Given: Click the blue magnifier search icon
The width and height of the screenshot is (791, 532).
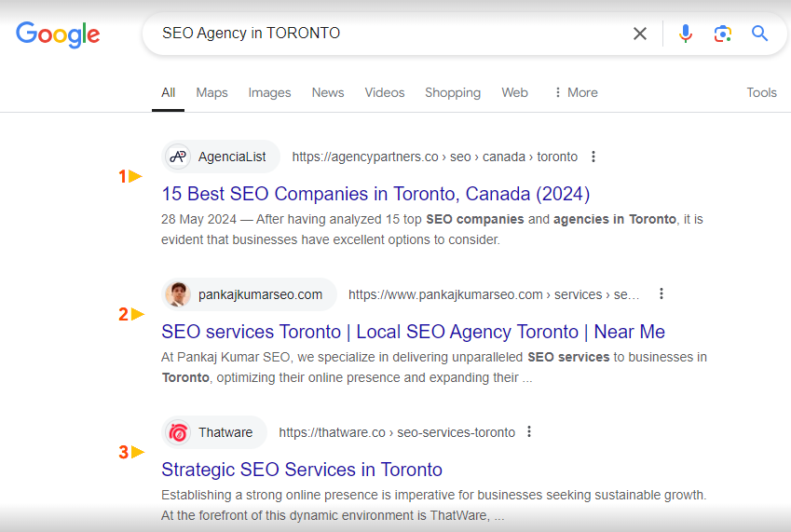Looking at the screenshot, I should (759, 34).
